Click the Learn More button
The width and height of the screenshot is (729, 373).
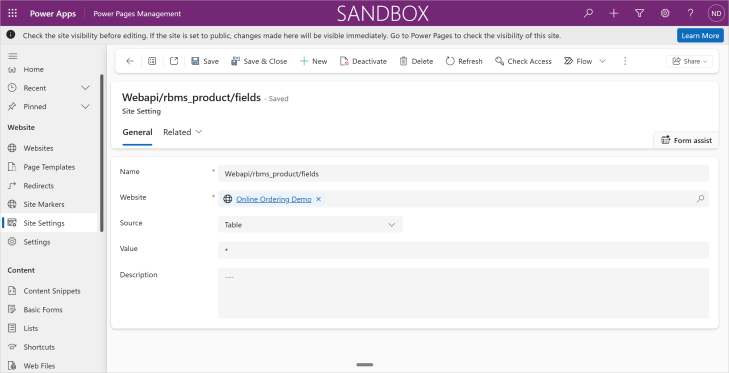pyautogui.click(x=700, y=35)
